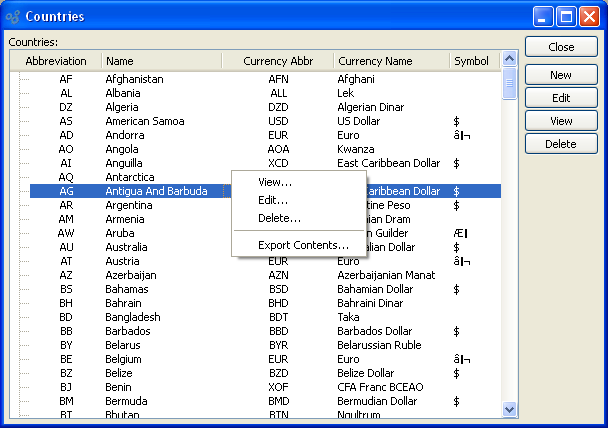Sort by the Name column header
This screenshot has width=608, height=428.
[160, 61]
